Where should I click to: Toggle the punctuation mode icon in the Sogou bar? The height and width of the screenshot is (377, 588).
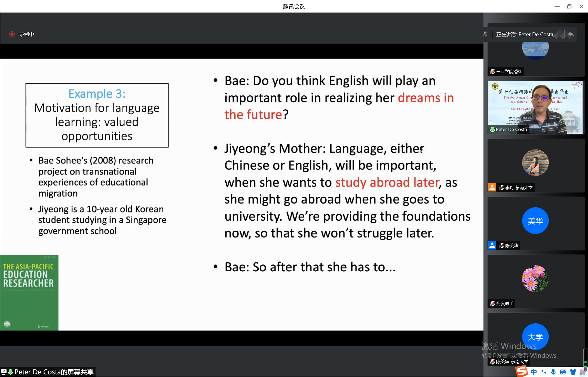point(543,372)
